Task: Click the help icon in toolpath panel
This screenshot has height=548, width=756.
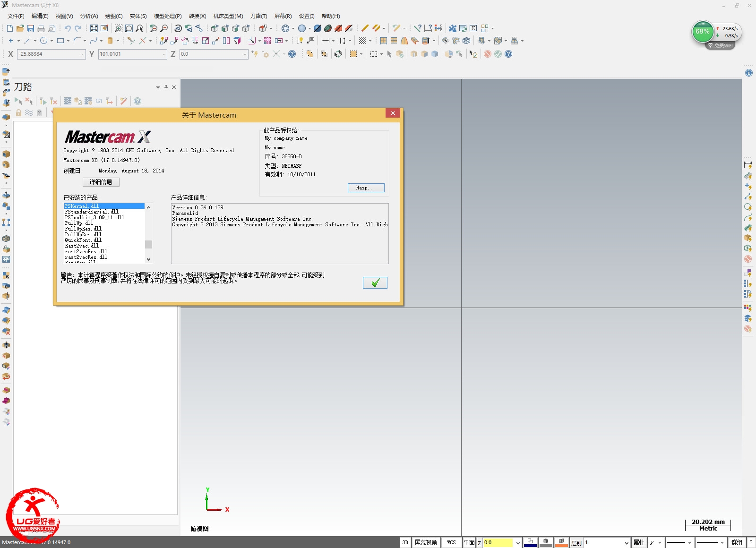Action: (x=137, y=101)
